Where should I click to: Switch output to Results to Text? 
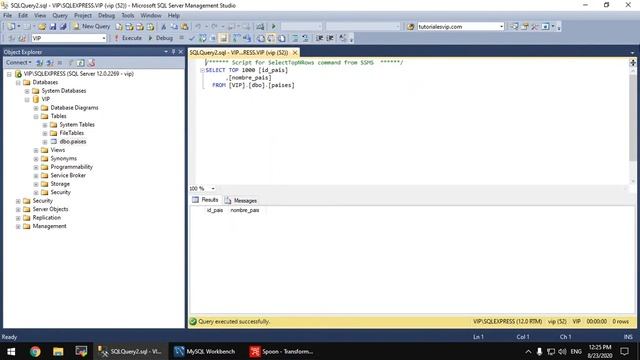tap(260, 38)
